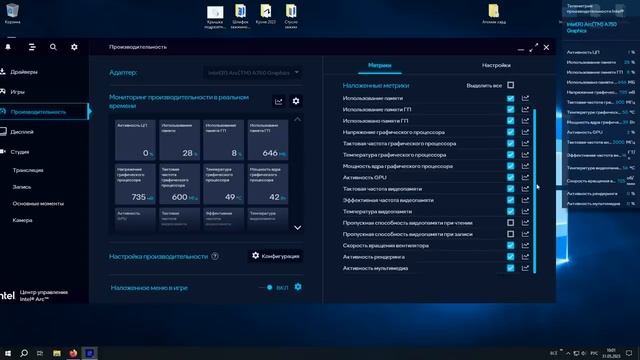Uncheck the Активность GPU checkbox

[510, 178]
